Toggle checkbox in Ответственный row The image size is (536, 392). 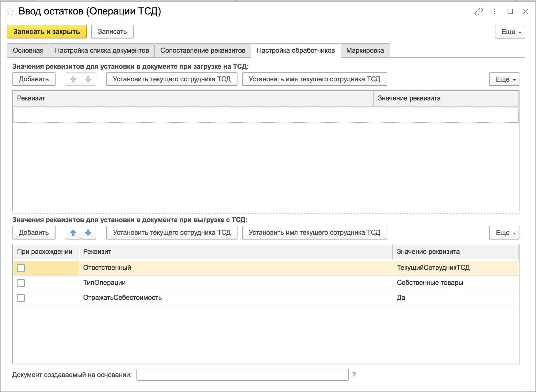[21, 268]
